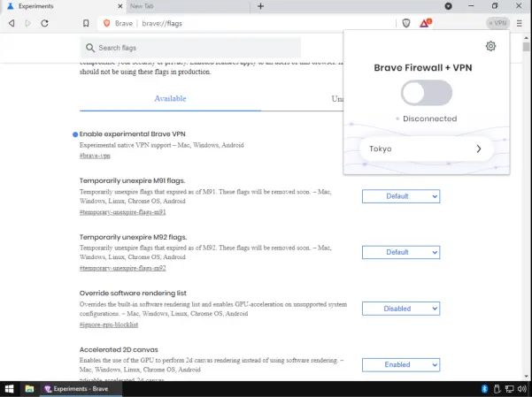Open the #temporary-unexpire-flags-m91 link
Viewport: 532px width, 397px height.
122,212
